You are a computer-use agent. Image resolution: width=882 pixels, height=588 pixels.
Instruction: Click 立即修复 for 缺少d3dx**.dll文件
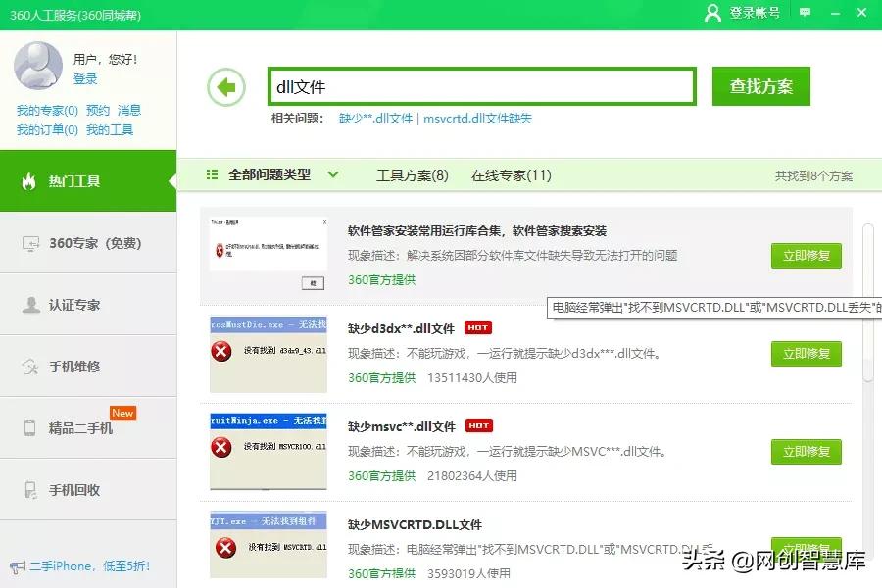point(806,354)
